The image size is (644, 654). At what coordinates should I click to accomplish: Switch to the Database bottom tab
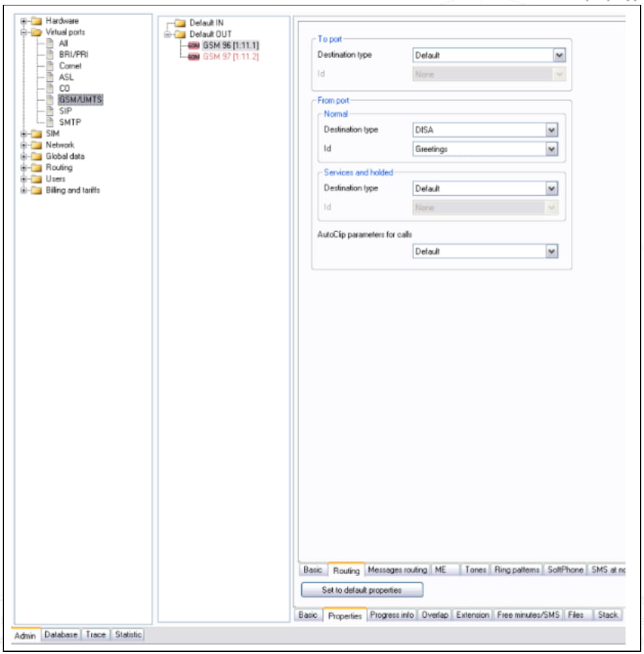(61, 634)
